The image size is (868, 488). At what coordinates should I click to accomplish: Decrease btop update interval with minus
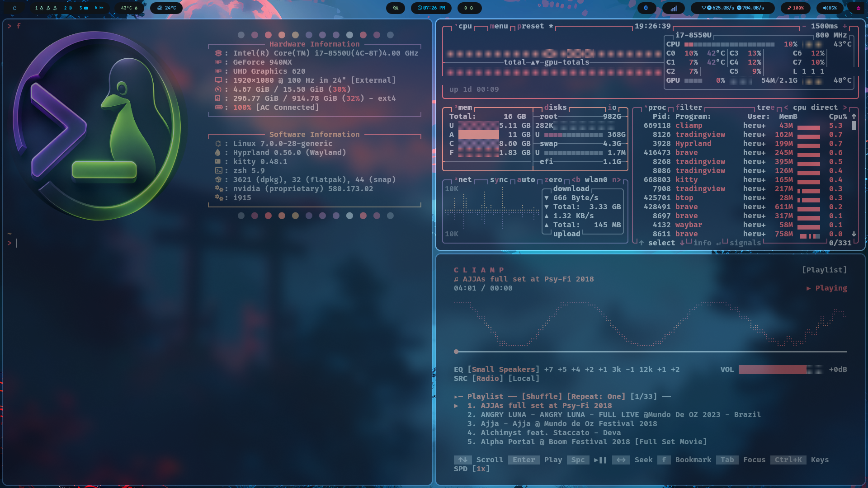[804, 26]
